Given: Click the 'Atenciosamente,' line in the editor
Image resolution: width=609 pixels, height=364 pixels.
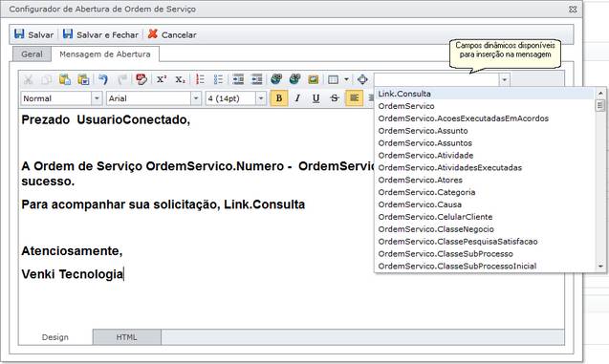Looking at the screenshot, I should (x=72, y=250).
